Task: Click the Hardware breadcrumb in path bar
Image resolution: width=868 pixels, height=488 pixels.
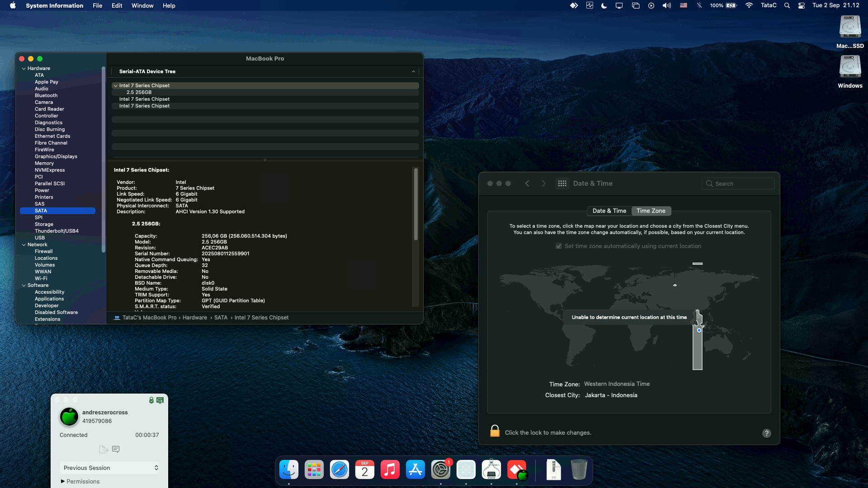Action: (x=194, y=318)
